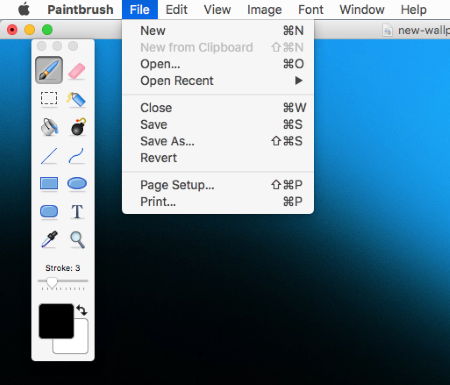
Task: Choose the rounded rectangle tool
Action: point(49,211)
